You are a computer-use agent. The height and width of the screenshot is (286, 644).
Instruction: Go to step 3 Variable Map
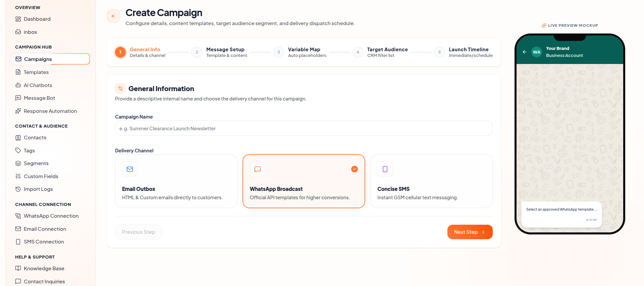[x=300, y=52]
